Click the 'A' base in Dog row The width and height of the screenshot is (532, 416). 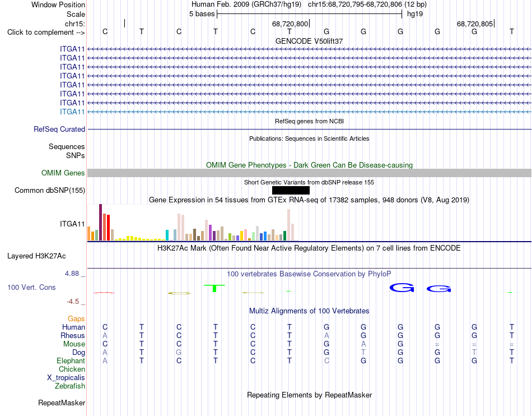[x=105, y=353]
